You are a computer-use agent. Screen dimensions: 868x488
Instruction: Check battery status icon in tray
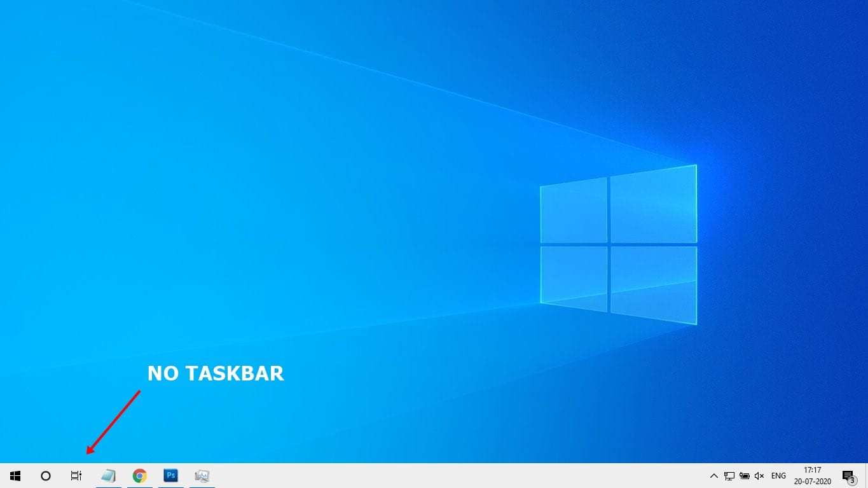(x=744, y=476)
